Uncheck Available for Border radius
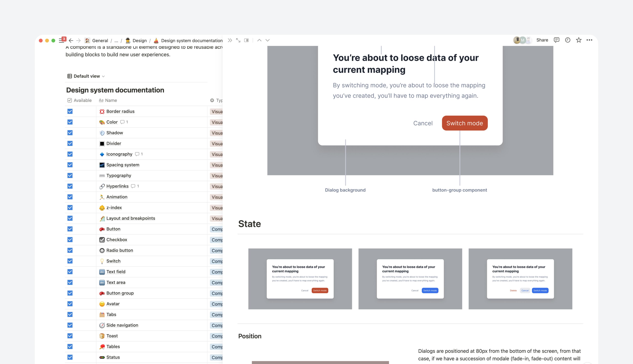This screenshot has width=633, height=364. pyautogui.click(x=70, y=111)
